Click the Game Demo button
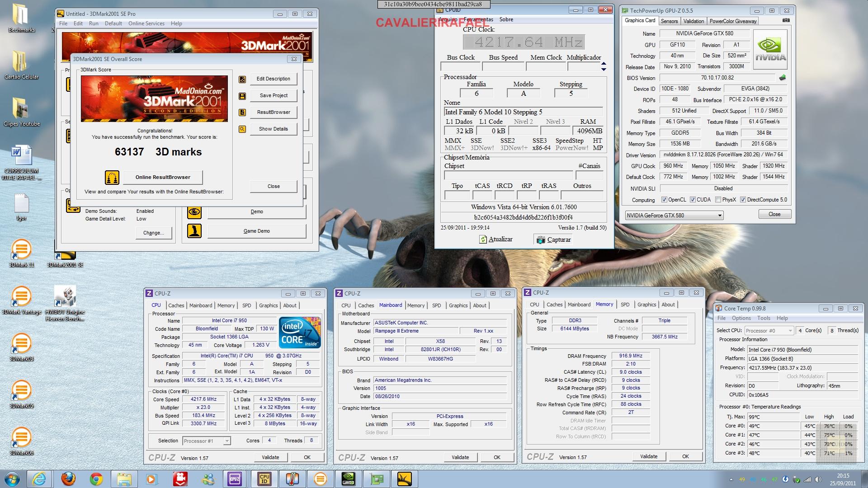Viewport: 868px width, 488px height. 257,231
